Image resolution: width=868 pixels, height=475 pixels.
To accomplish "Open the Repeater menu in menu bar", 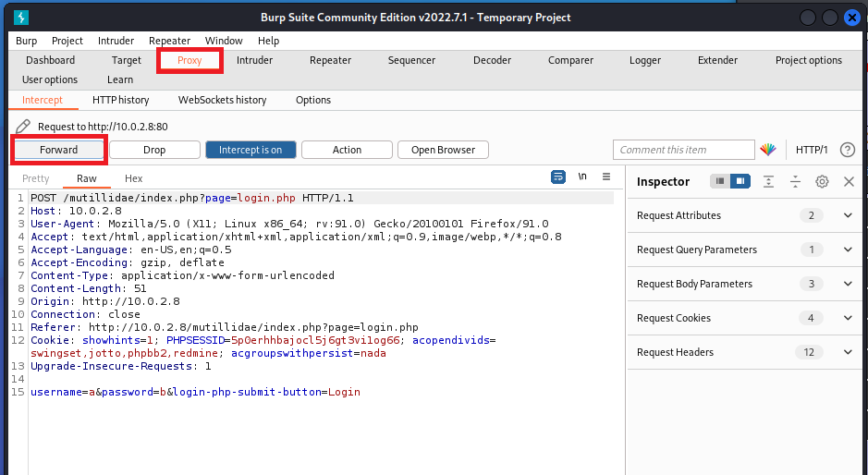I will click(169, 41).
